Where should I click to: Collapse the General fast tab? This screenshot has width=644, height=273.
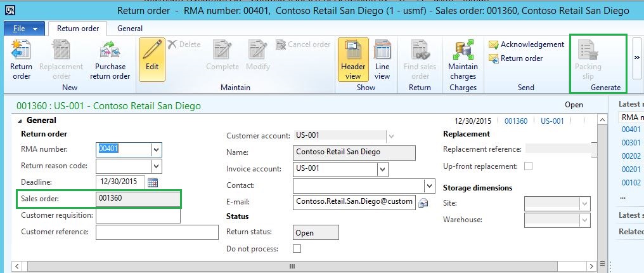tap(20, 121)
